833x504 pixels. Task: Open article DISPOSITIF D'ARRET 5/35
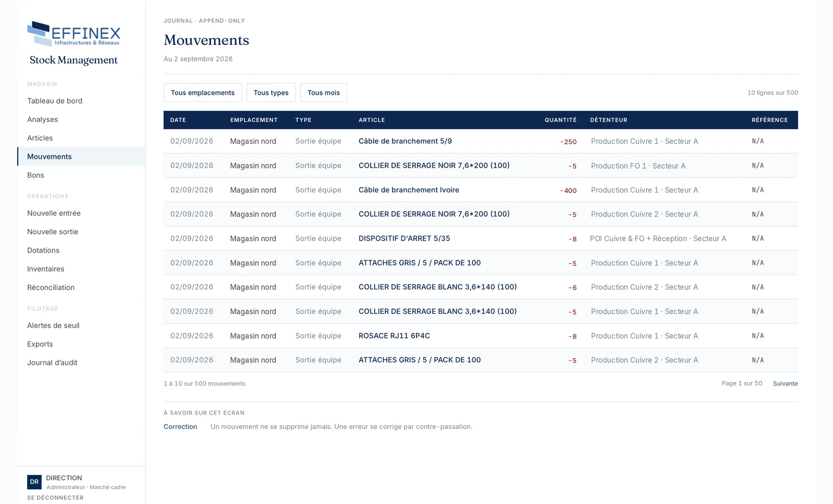pyautogui.click(x=404, y=238)
